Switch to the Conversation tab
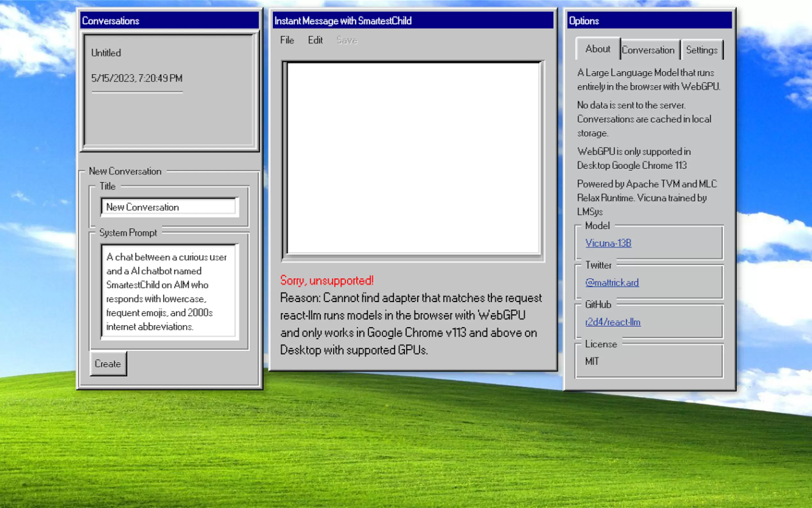 pyautogui.click(x=648, y=51)
